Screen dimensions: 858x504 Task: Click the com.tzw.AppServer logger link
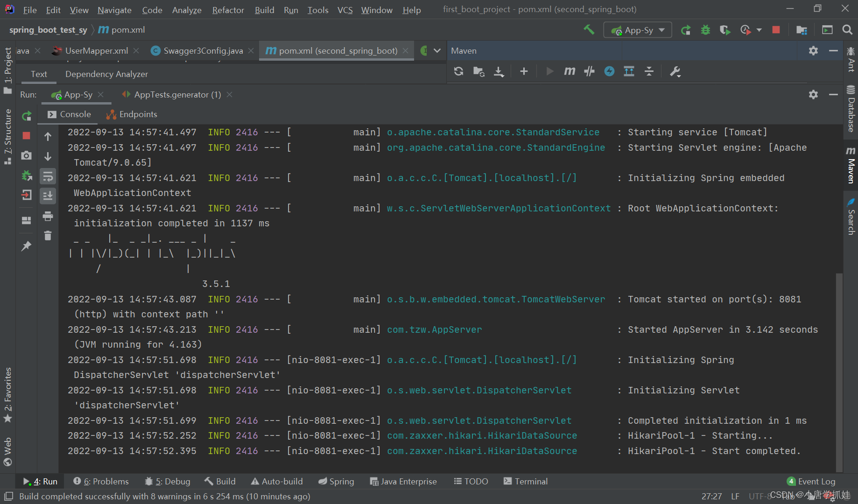[x=434, y=329]
